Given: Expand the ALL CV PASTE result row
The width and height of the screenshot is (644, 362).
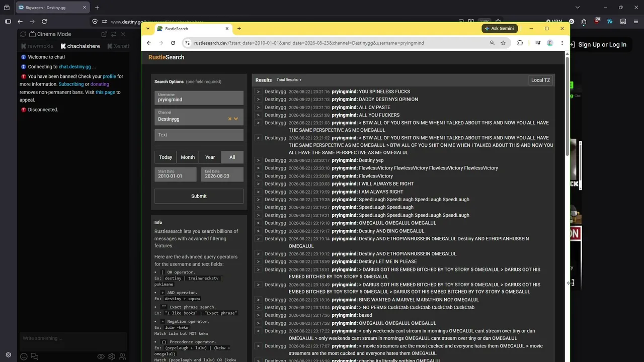Looking at the screenshot, I should tap(258, 107).
